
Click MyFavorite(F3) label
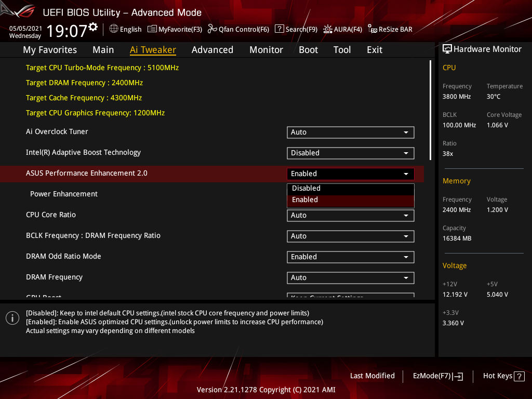[180, 29]
